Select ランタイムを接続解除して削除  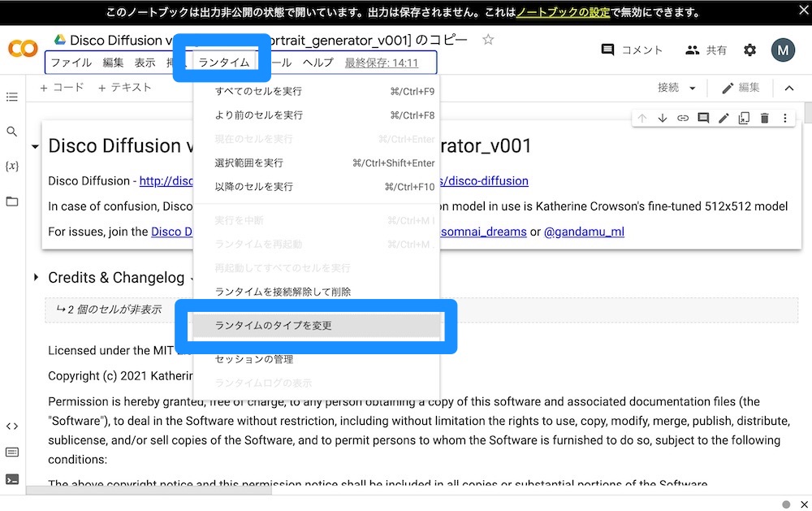(x=317, y=292)
